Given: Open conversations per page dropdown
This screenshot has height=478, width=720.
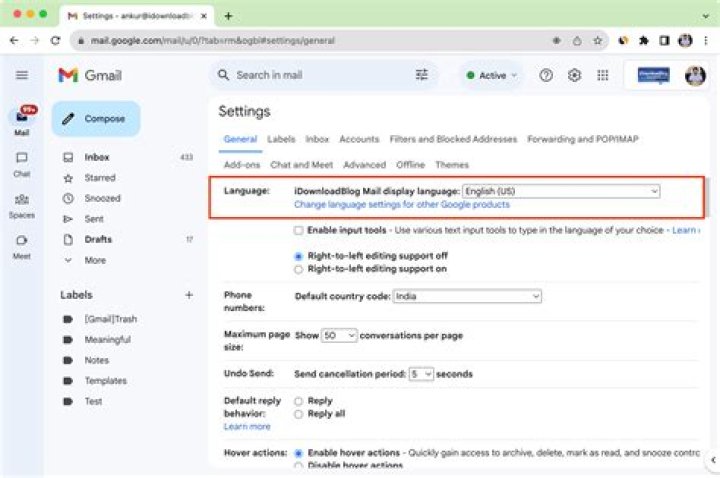Looking at the screenshot, I should [339, 336].
